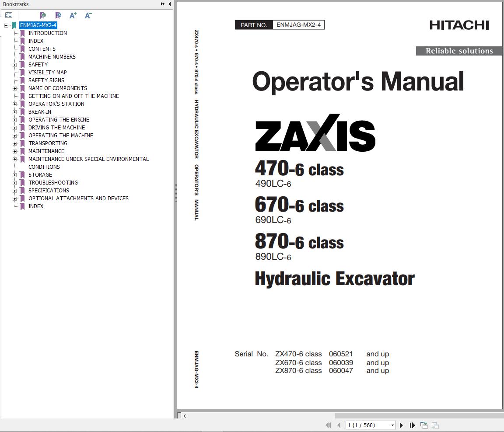Open the page number dropdown

393,425
